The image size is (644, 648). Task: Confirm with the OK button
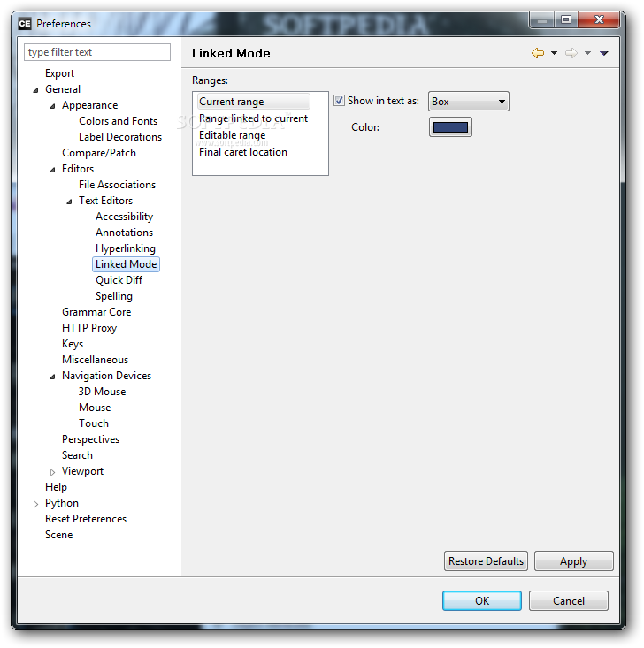click(x=482, y=601)
